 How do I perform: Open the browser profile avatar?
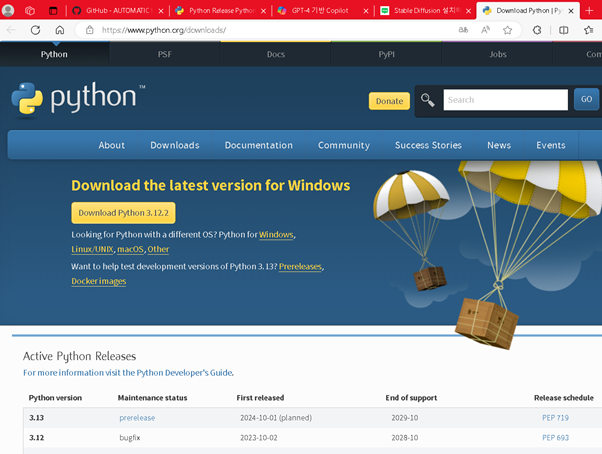[8, 10]
